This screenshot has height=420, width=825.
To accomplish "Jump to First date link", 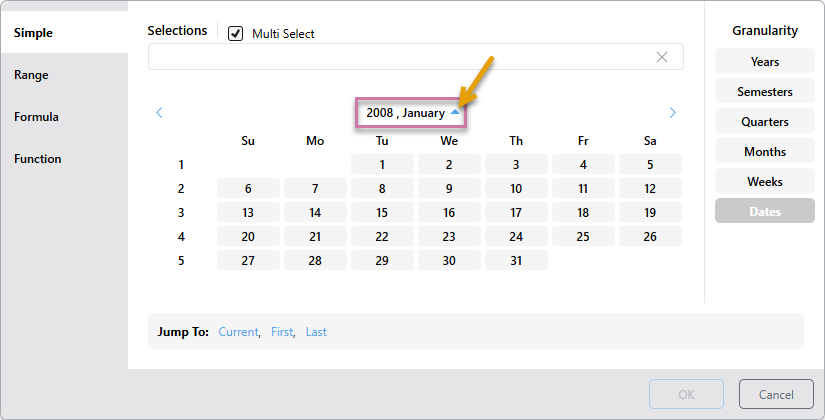I will 281,332.
